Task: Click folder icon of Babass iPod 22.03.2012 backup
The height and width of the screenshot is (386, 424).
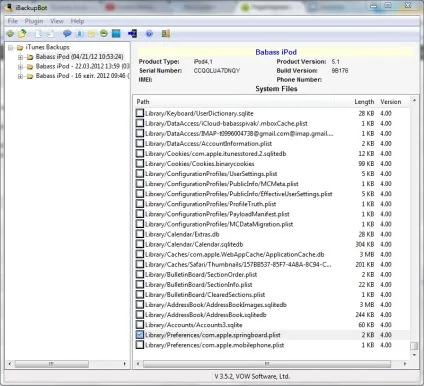Action: click(30, 67)
